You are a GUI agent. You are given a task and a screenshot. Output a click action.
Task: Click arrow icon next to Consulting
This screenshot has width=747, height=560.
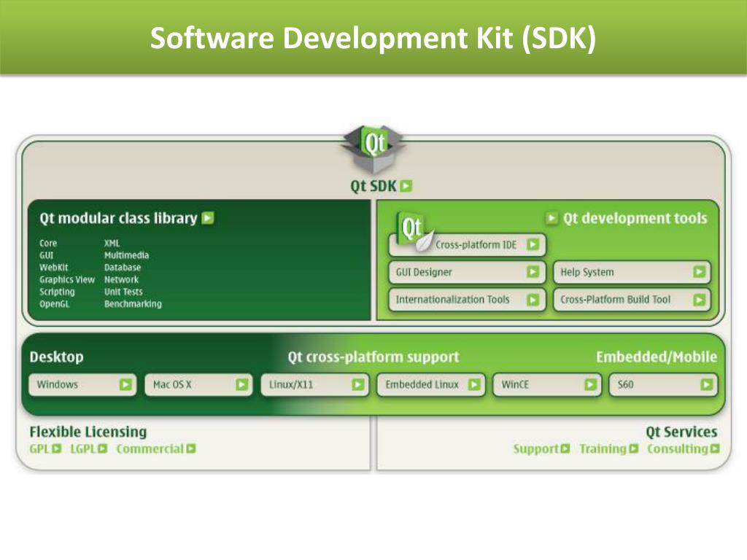pos(715,448)
